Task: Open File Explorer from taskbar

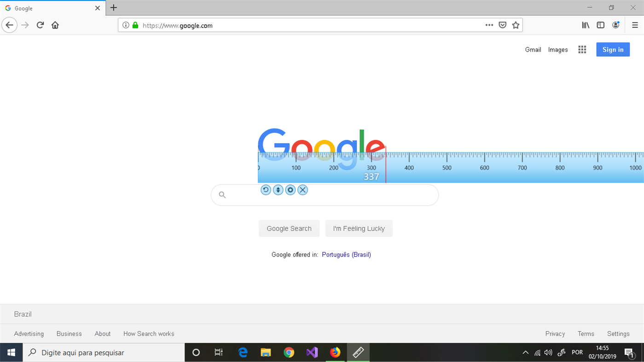Action: [x=266, y=353]
